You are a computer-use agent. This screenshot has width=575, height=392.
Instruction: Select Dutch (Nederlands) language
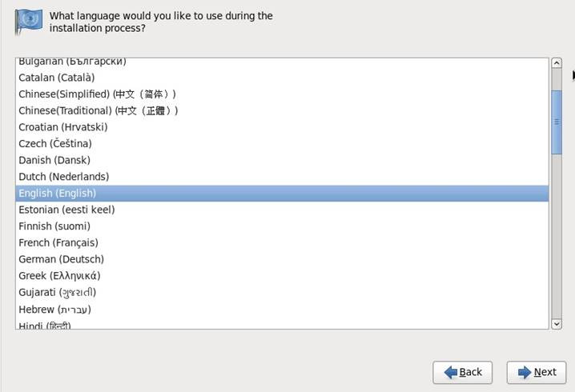click(64, 177)
